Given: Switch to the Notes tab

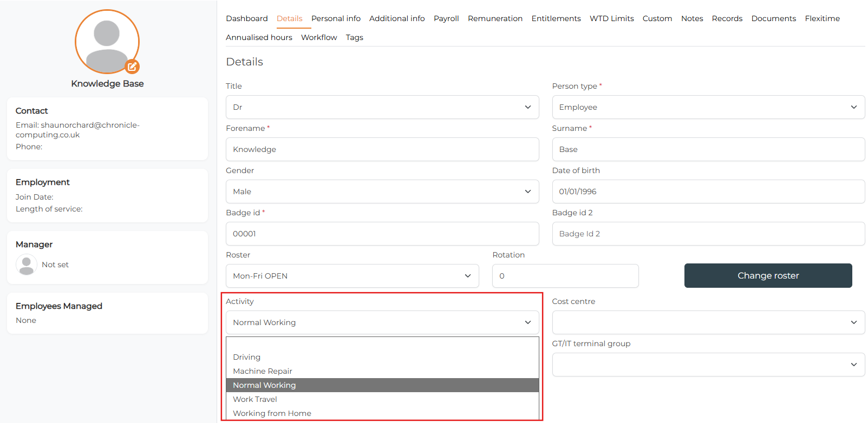Looking at the screenshot, I should tap(692, 18).
